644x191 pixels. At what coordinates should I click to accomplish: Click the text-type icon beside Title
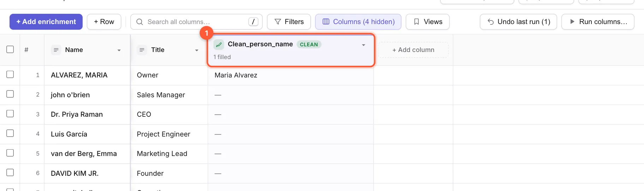142,50
